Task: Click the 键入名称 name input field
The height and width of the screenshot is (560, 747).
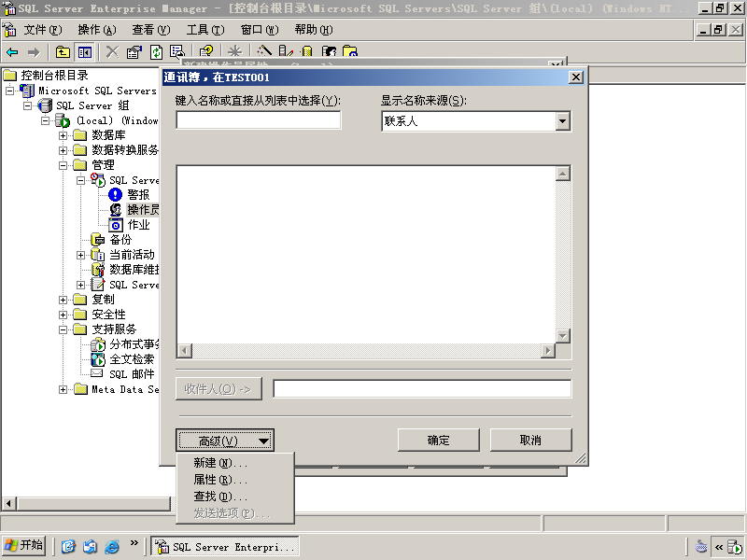Action: pos(259,120)
